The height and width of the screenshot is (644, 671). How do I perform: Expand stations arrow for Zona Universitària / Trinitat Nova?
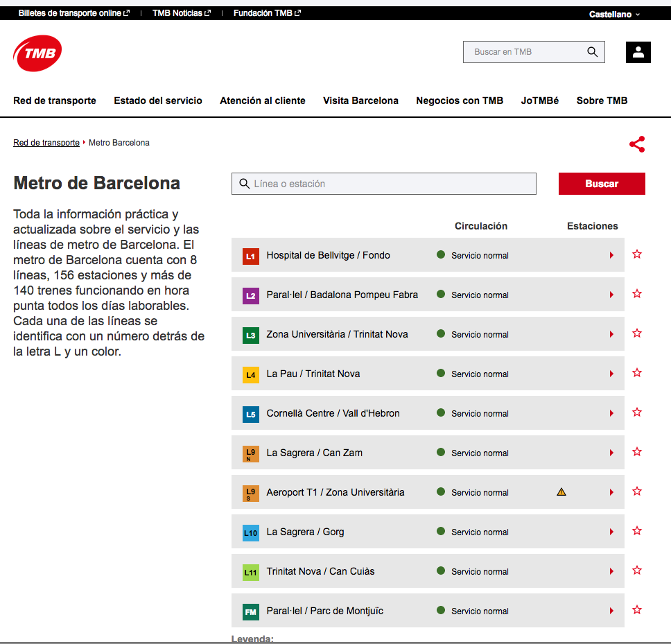pos(611,334)
